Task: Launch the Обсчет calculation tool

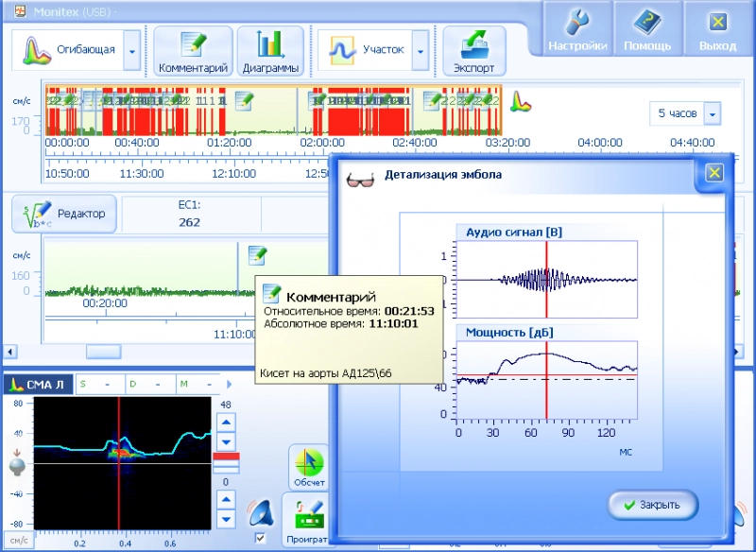Action: pyautogui.click(x=309, y=466)
